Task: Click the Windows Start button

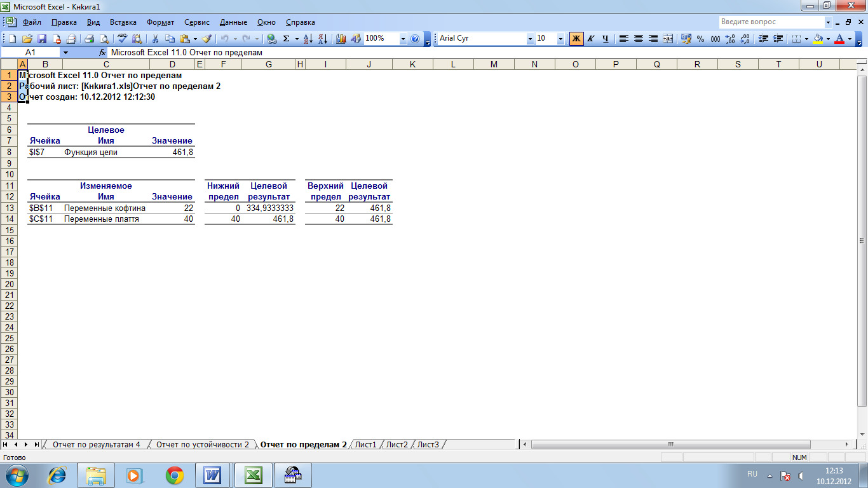Action: (17, 475)
